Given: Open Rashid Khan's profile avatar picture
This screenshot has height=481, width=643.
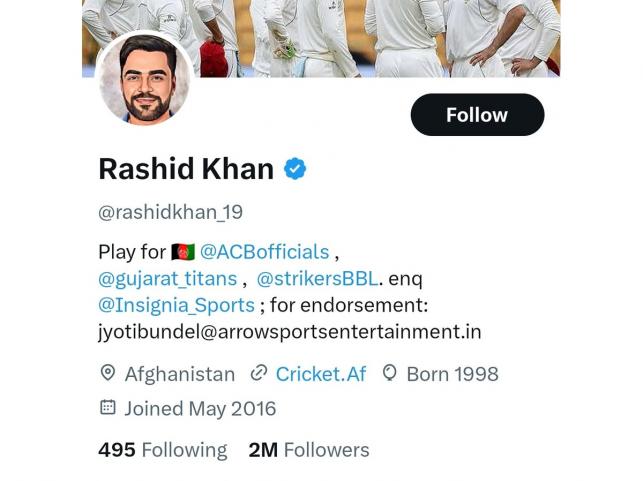Looking at the screenshot, I should (144, 80).
